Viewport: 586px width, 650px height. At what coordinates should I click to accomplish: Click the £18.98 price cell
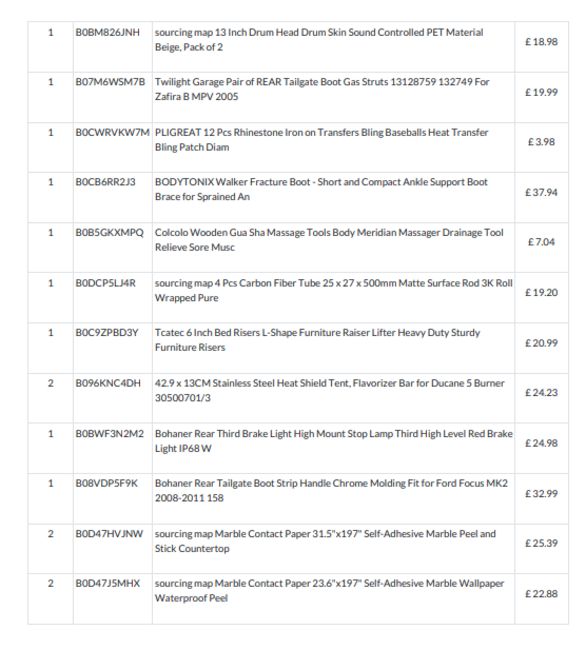pyautogui.click(x=541, y=42)
